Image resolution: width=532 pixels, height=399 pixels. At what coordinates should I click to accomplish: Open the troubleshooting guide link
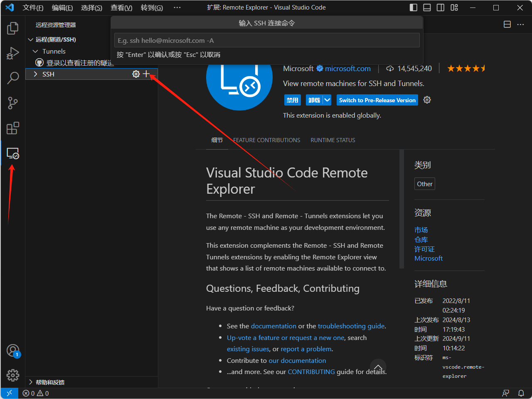pyautogui.click(x=351, y=326)
